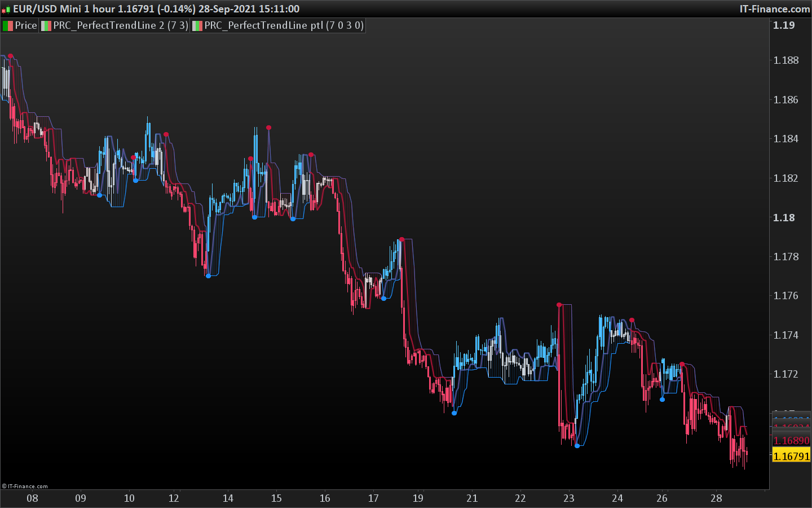The height and width of the screenshot is (508, 812).
Task: Click date label 16 on the time axis
Action: click(x=325, y=498)
